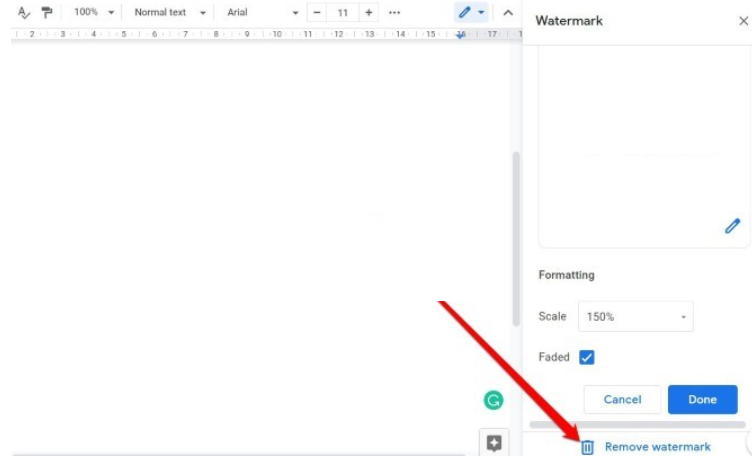This screenshot has width=752, height=456.
Task: Open the three-dot more options menu
Action: 394,13
